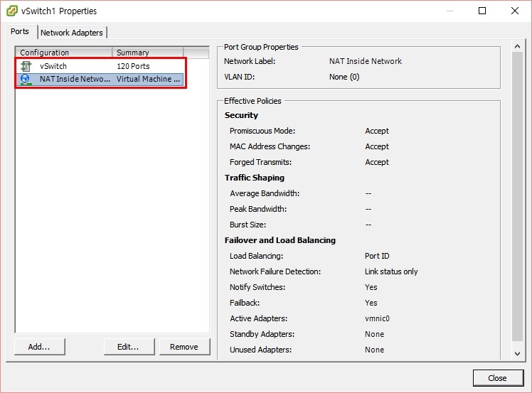Open the Network Adapters tab
The image size is (532, 393).
coord(72,33)
